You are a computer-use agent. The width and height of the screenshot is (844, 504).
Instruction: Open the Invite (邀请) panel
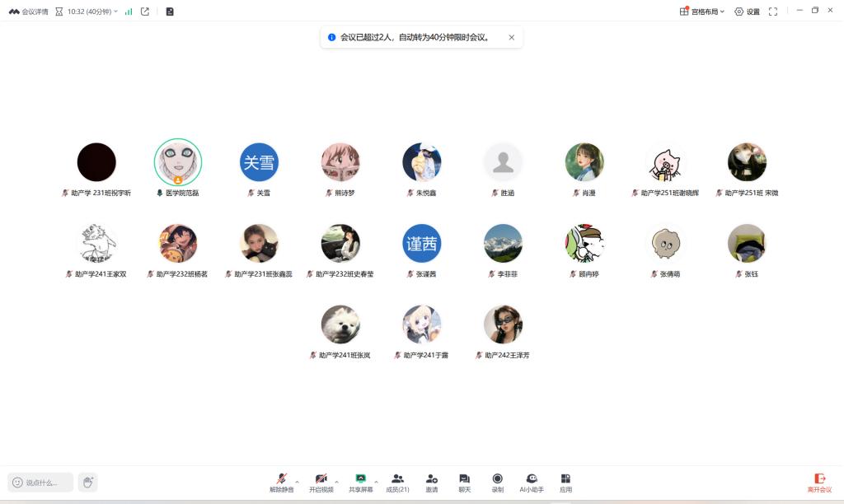point(431,482)
